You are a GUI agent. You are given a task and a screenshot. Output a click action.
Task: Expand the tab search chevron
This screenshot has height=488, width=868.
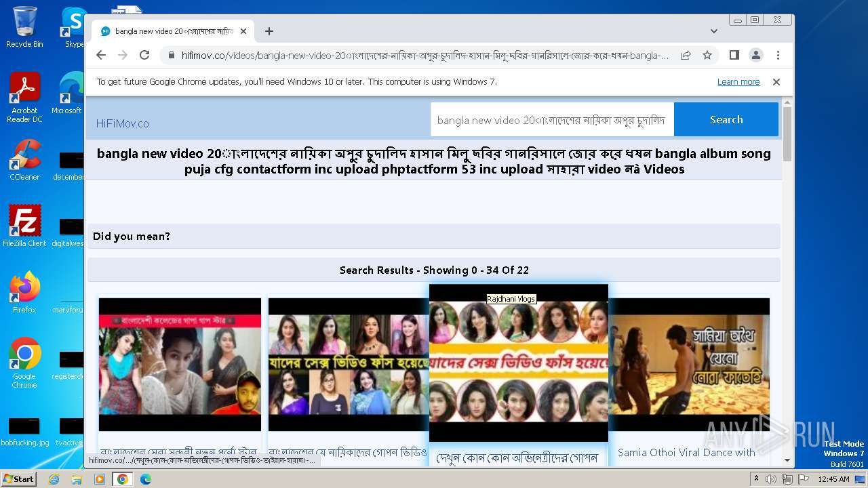714,31
